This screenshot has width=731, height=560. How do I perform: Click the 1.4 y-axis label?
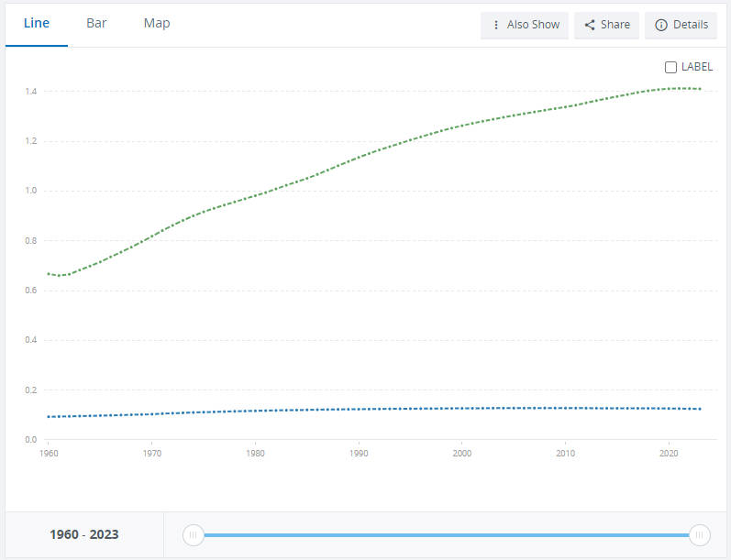click(31, 92)
